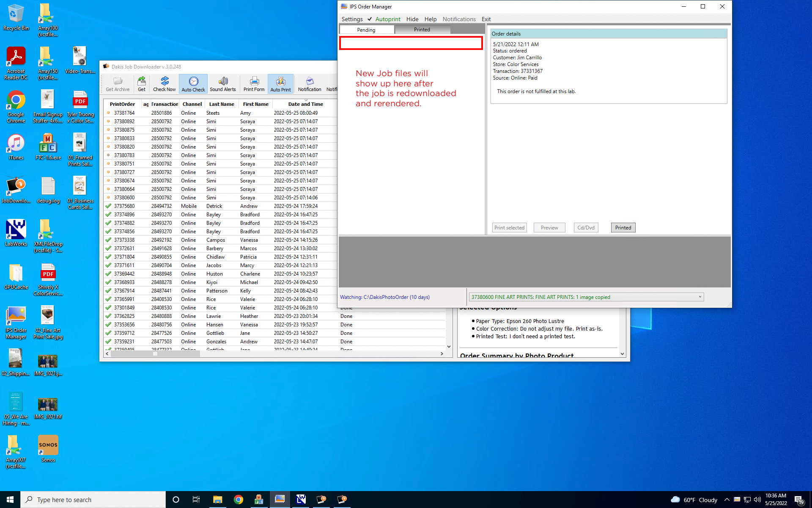Open the Settings menu
Viewport: 812px width, 508px height.
click(352, 19)
